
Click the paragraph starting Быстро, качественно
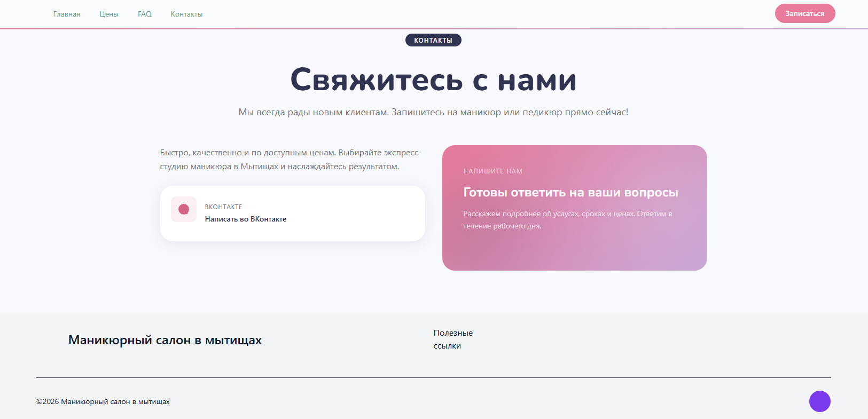click(x=291, y=160)
